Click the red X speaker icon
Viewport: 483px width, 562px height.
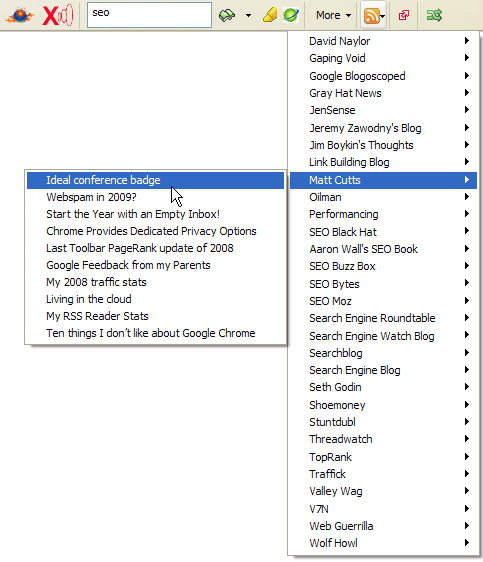click(x=58, y=15)
